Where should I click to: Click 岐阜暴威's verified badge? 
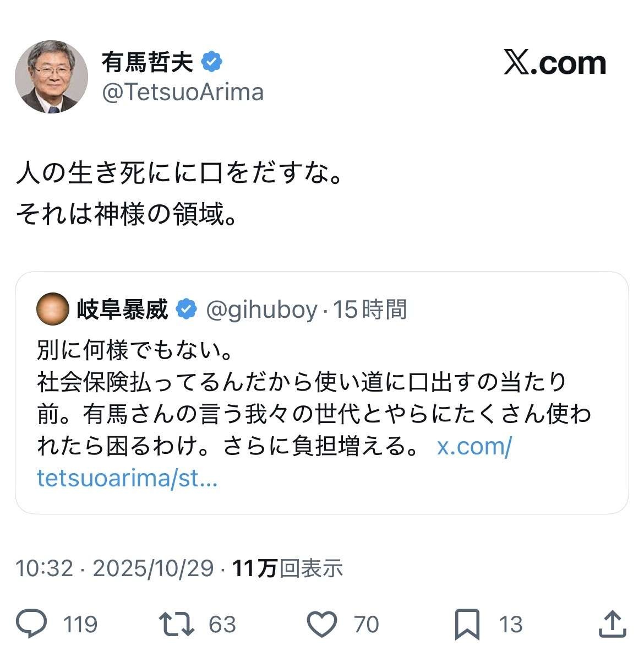[x=186, y=310]
